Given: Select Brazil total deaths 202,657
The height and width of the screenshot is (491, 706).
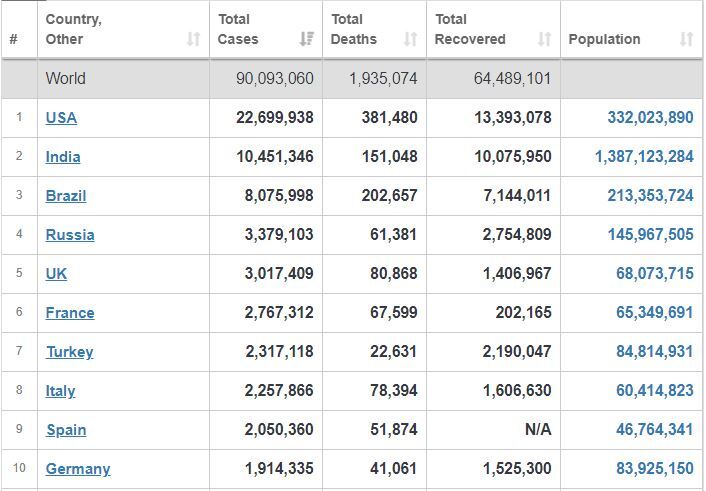Looking at the screenshot, I should [x=389, y=196].
